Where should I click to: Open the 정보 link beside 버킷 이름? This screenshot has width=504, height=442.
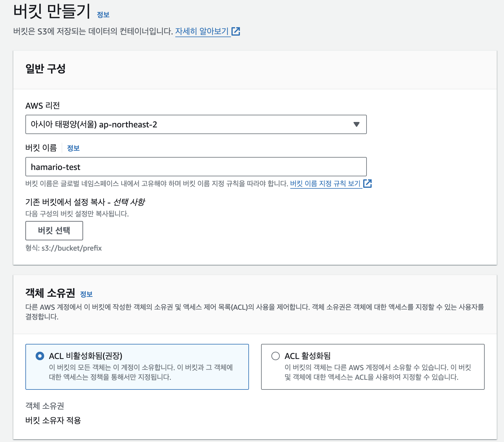[73, 148]
